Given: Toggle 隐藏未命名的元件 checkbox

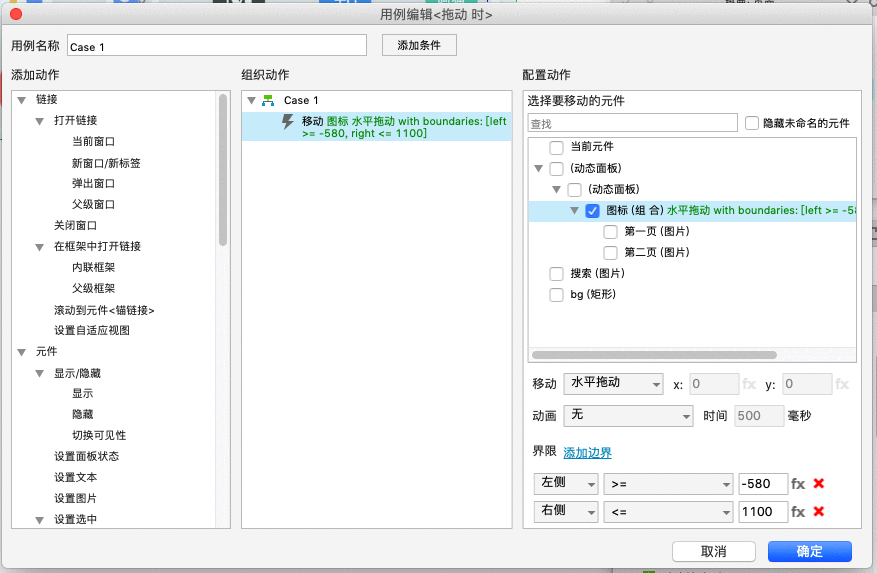Looking at the screenshot, I should [752, 123].
